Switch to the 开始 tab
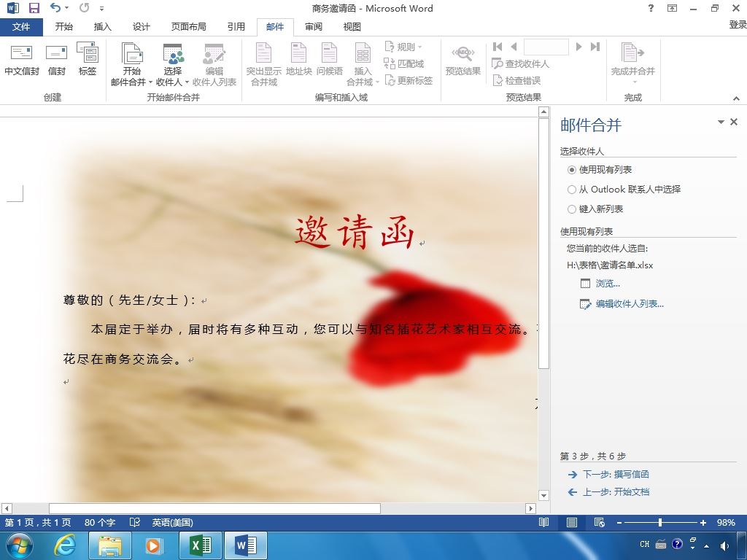The width and height of the screenshot is (747, 560). tap(63, 27)
